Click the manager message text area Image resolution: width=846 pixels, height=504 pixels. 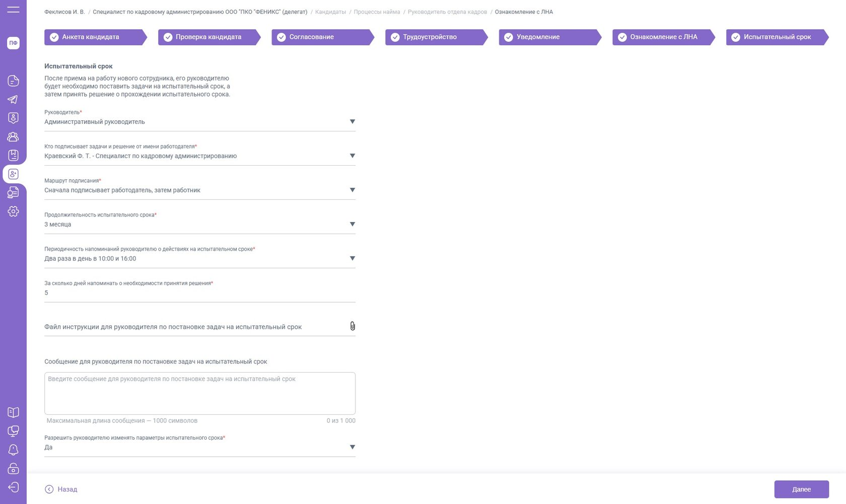[x=199, y=393]
